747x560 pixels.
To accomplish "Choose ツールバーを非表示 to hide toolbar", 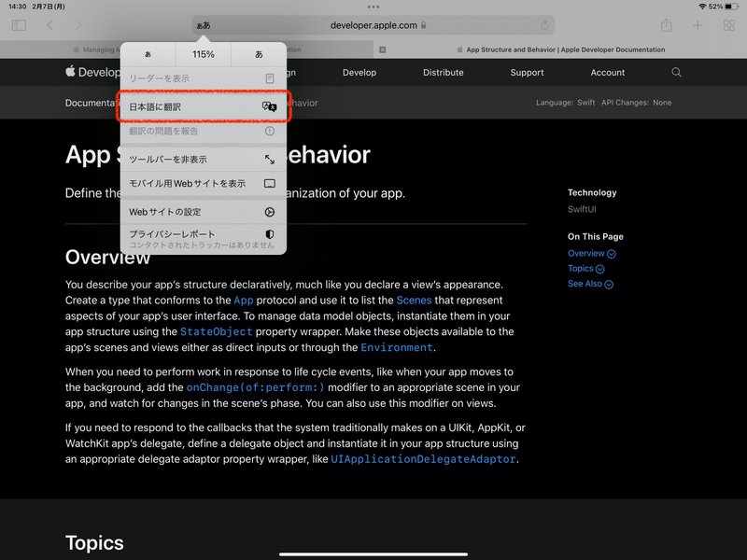I will pyautogui.click(x=204, y=159).
